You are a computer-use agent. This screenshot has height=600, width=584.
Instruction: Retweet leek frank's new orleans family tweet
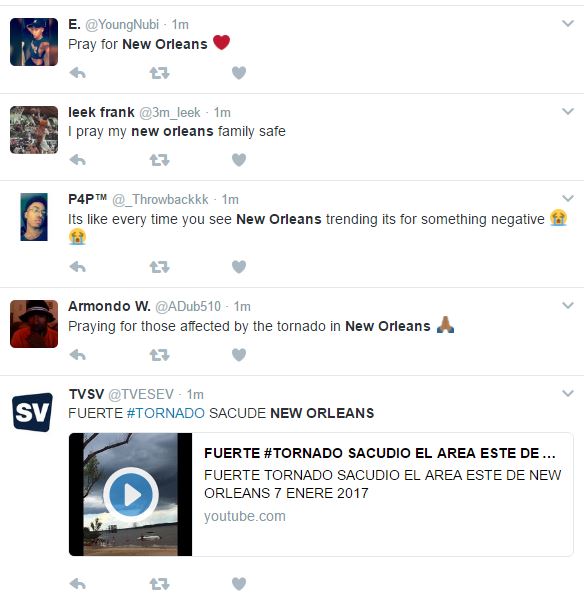(159, 160)
